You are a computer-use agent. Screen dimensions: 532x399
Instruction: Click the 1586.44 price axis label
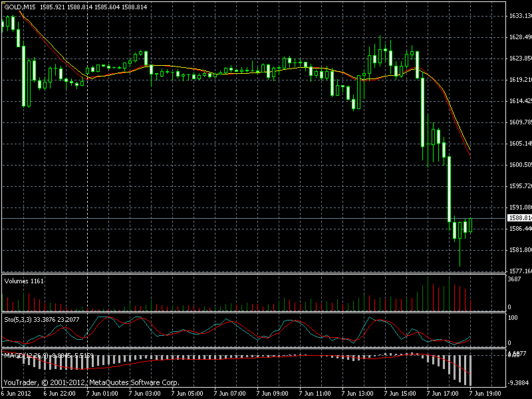(521, 229)
